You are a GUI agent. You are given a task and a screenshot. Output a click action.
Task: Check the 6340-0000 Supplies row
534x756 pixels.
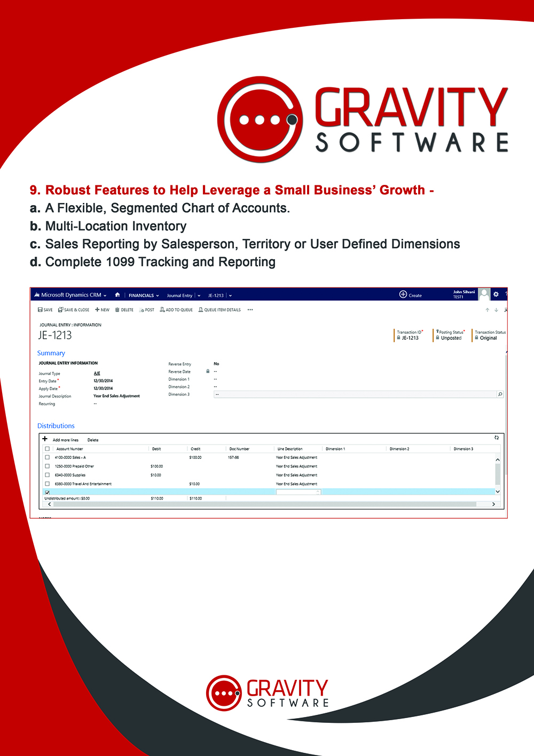click(x=47, y=475)
